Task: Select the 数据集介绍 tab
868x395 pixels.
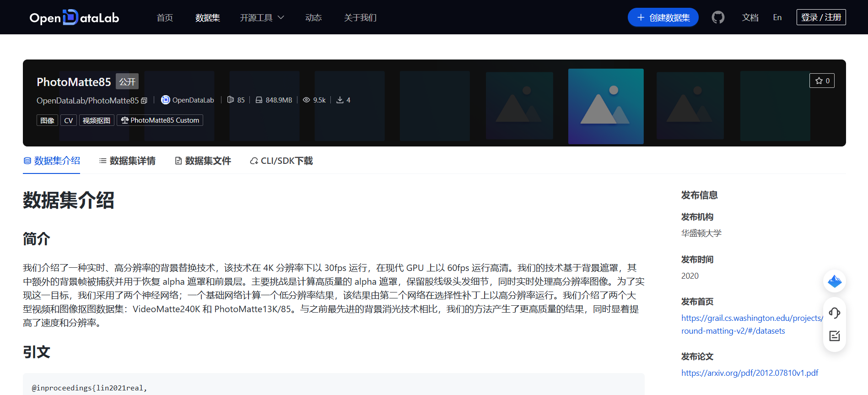Action: [x=52, y=161]
